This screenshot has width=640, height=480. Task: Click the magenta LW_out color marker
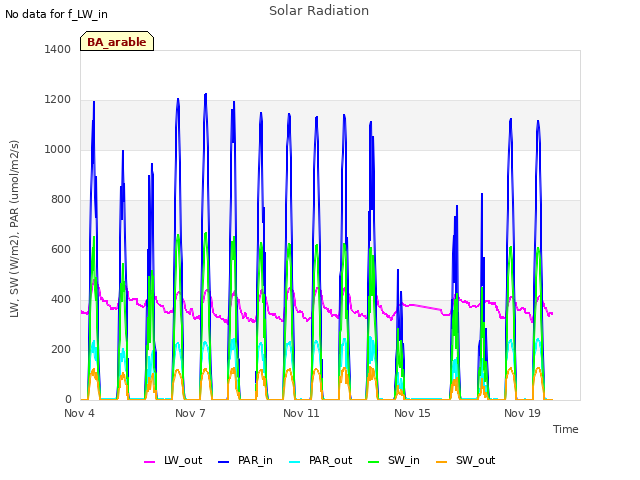[149, 462]
